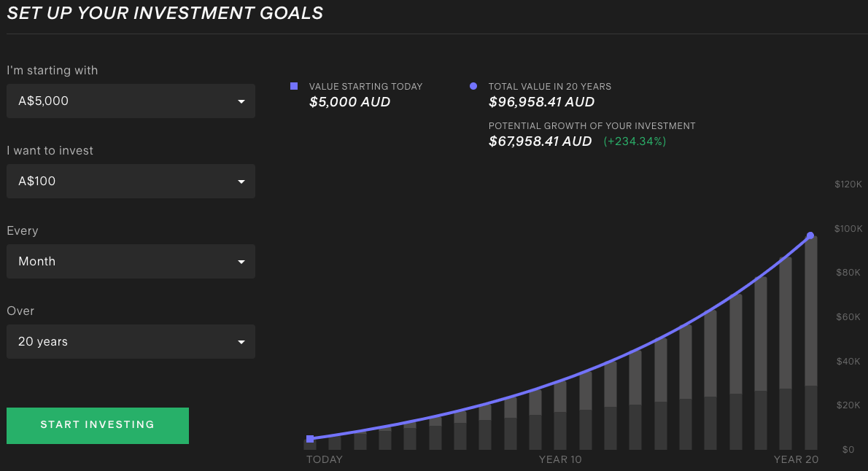Open the 'I want to invest' amount dropdown
The image size is (868, 471).
pos(131,181)
